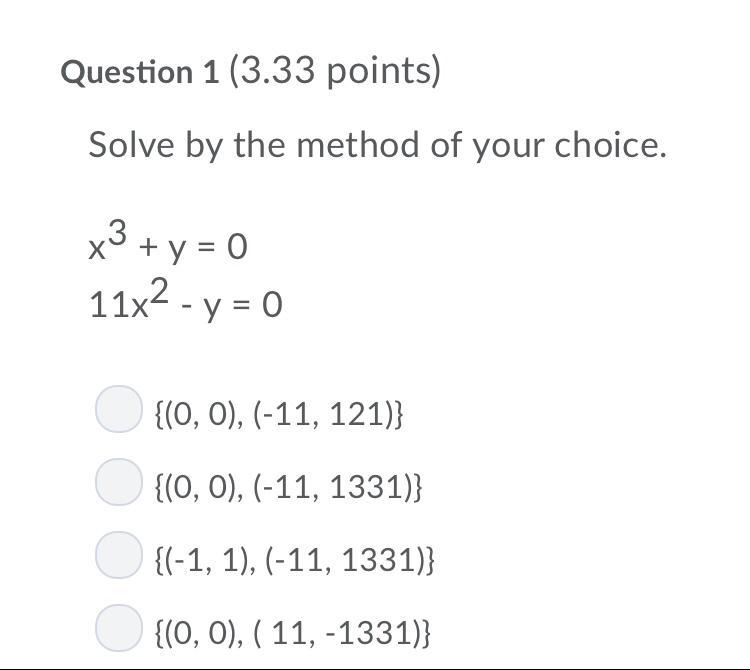
Task: Click the answer text {(-1, 1), (-11, 1331)}
Action: click(295, 558)
